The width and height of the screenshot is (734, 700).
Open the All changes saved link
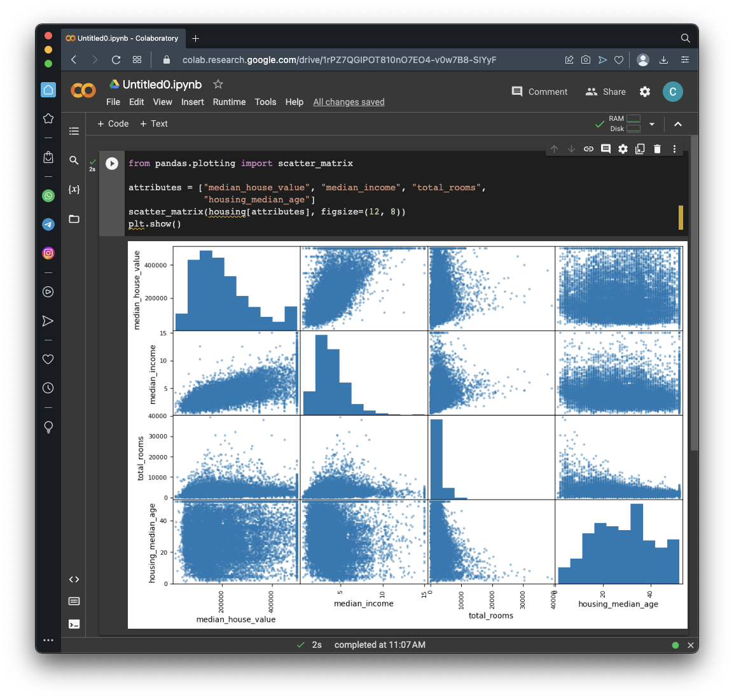(349, 102)
